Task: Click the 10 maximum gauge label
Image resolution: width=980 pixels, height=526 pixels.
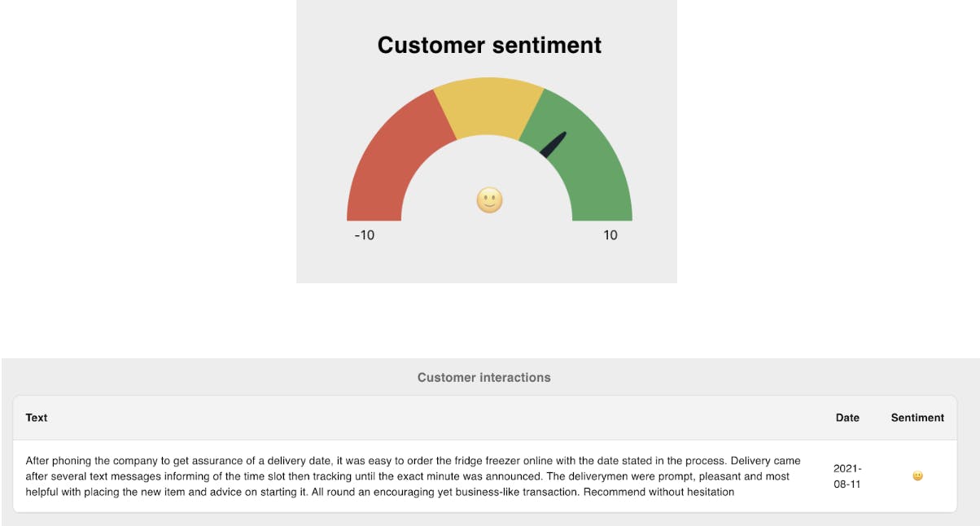Action: [610, 235]
